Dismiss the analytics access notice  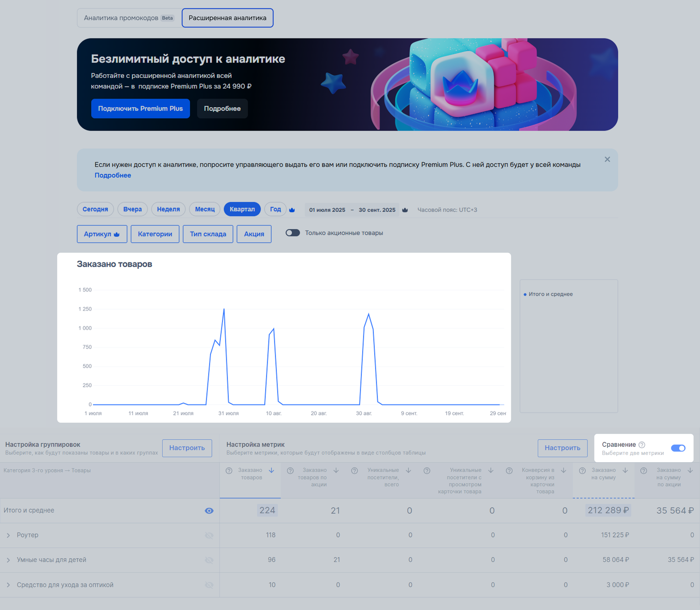tap(607, 159)
